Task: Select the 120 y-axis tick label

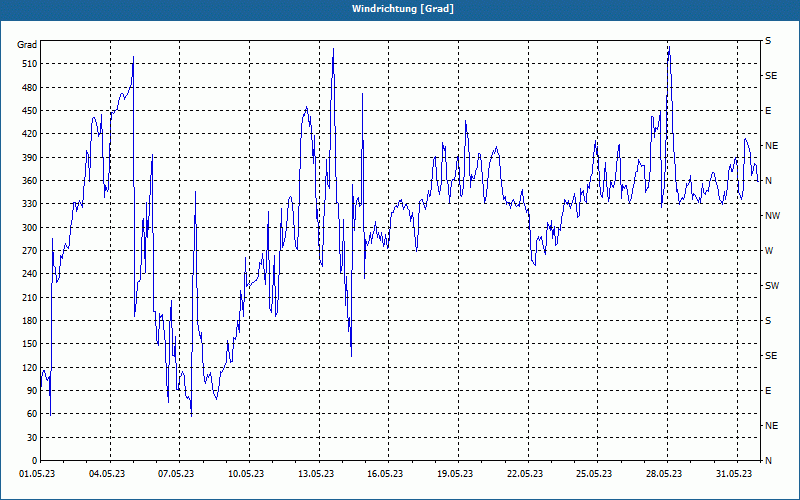Action: pos(29,367)
